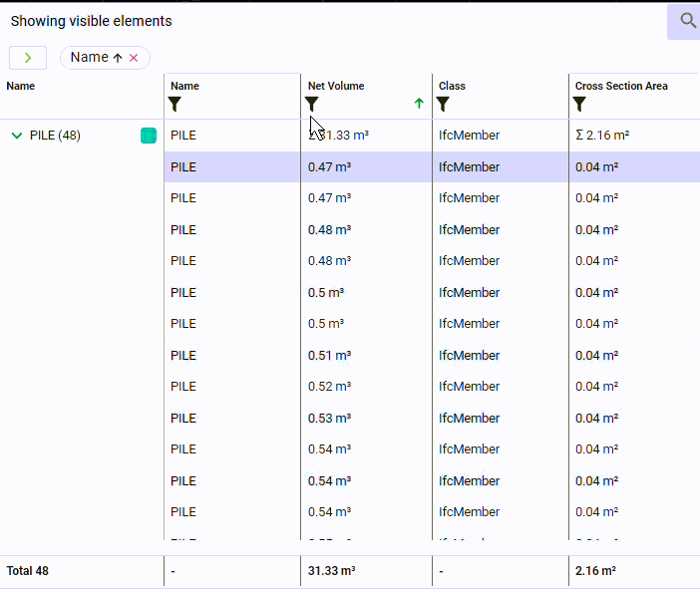Open filter for Net Volume column
The height and width of the screenshot is (590, 700).
point(312,104)
